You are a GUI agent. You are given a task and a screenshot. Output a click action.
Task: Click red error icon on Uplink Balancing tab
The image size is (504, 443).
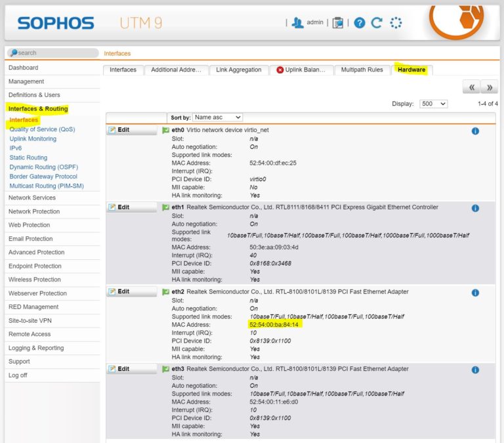[x=280, y=70]
